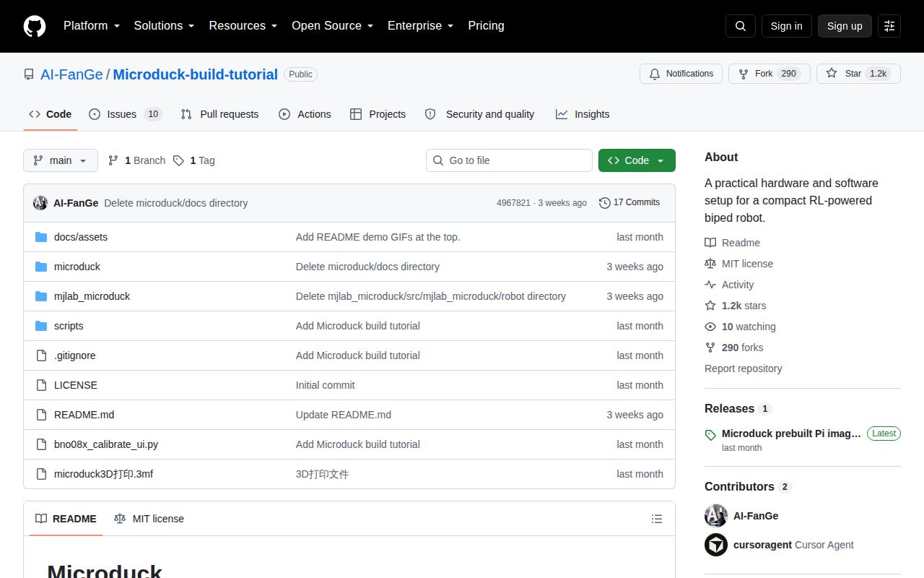Click the microduck3D打印.3mf file icon
This screenshot has width=924, height=578.
[41, 474]
